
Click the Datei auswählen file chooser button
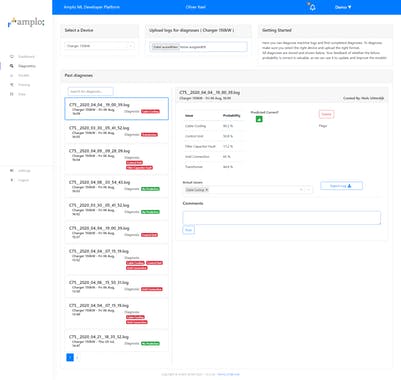click(165, 47)
